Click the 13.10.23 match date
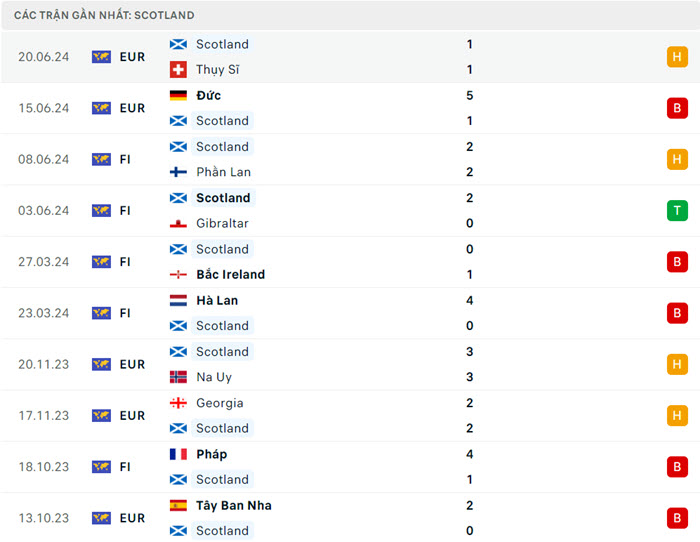700x542 pixels. (x=43, y=518)
